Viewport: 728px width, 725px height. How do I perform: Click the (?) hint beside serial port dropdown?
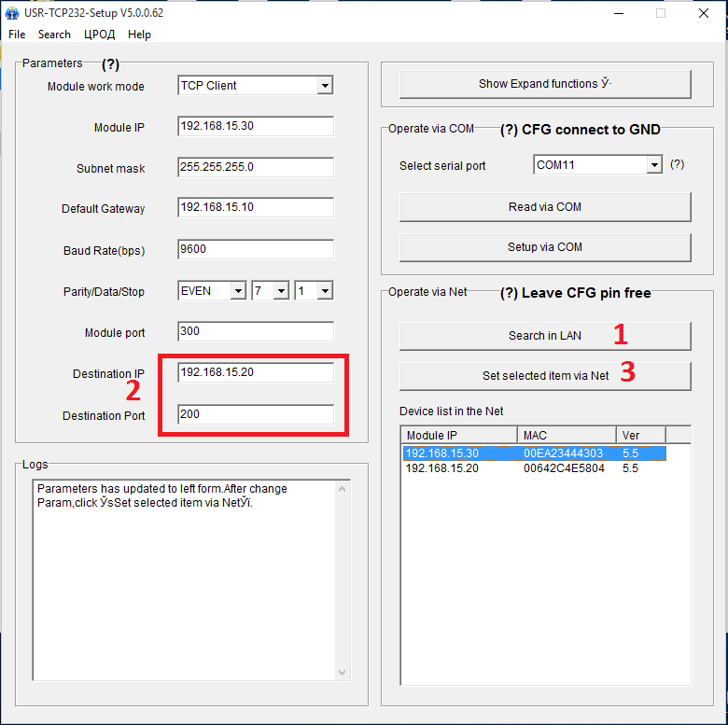677,164
